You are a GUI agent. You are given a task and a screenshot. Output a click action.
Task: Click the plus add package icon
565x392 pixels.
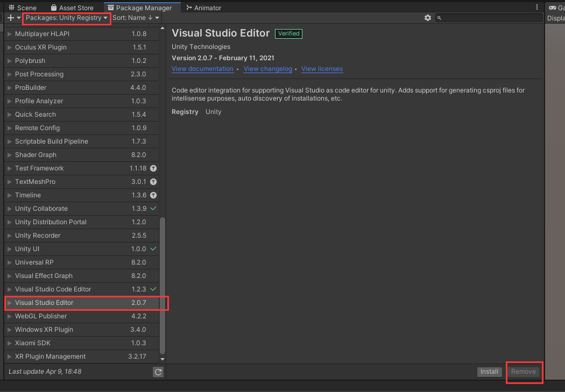(11, 18)
